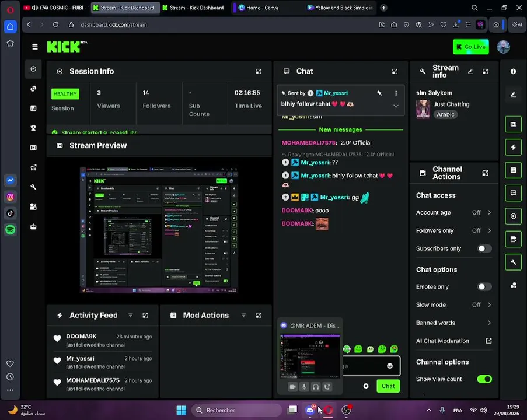This screenshot has width=527, height=420.
Task: Expand the Chat panel to fullscreen
Action: click(395, 71)
